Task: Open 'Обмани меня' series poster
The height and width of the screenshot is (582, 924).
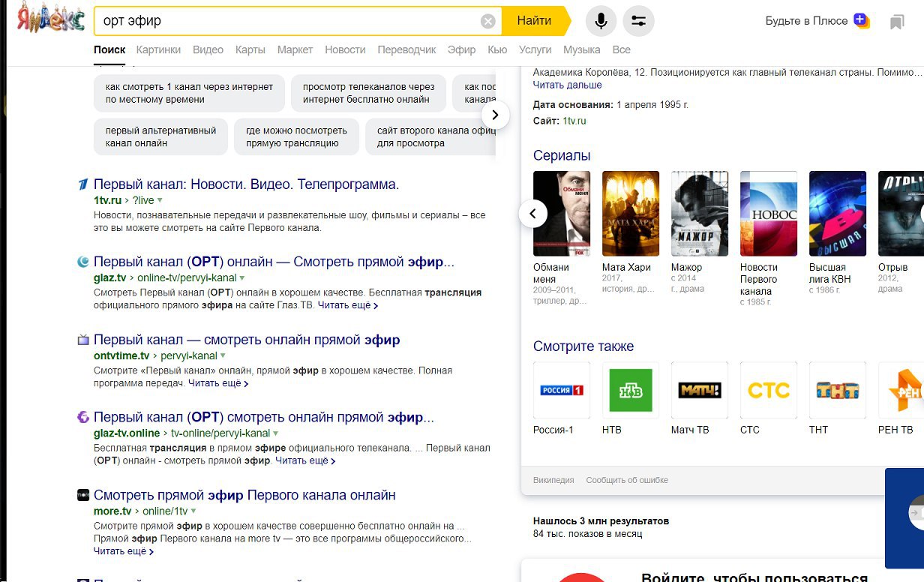Action: pyautogui.click(x=562, y=214)
